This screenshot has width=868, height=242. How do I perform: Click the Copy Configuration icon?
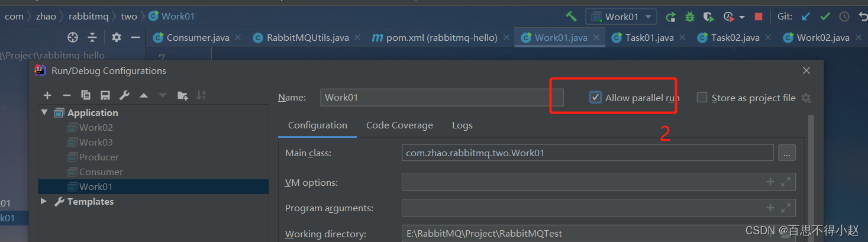click(x=86, y=95)
